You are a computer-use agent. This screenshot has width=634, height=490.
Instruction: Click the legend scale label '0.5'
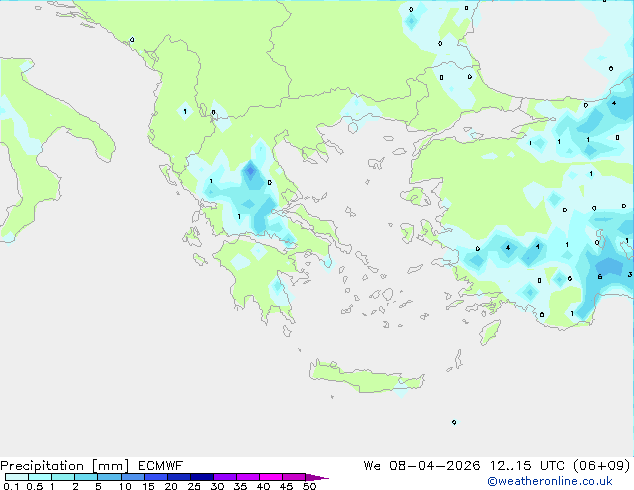pos(35,486)
